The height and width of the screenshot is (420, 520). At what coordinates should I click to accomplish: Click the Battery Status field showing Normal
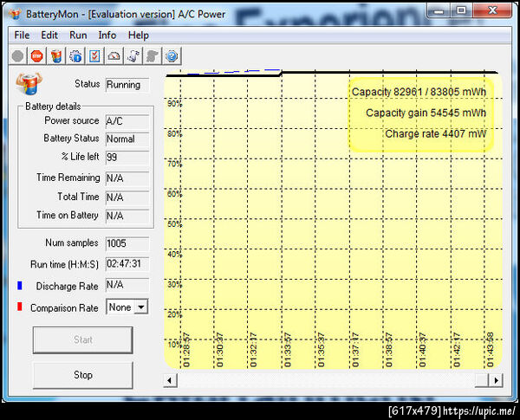pyautogui.click(x=127, y=139)
